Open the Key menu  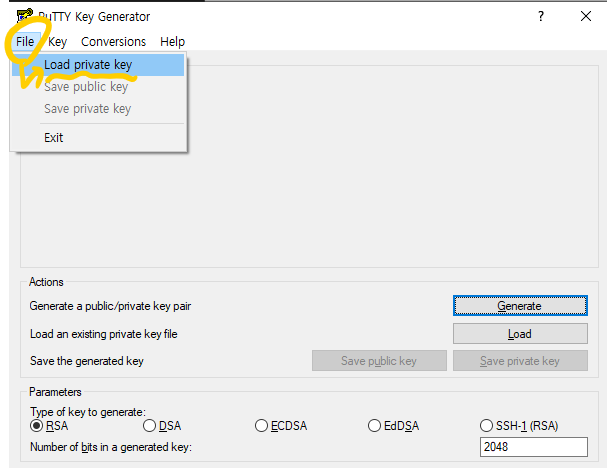tap(57, 41)
